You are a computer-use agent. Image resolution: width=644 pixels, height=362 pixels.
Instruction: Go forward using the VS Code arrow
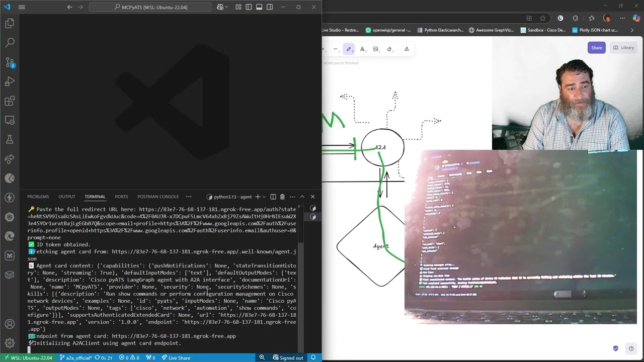pyautogui.click(x=80, y=7)
